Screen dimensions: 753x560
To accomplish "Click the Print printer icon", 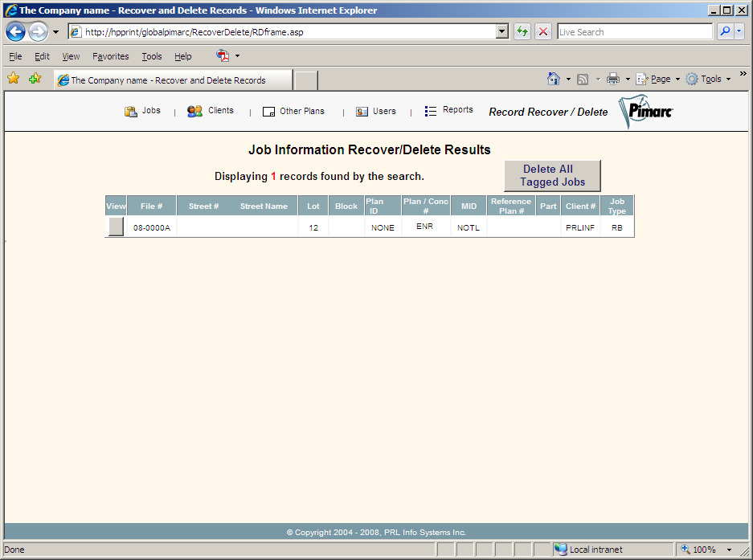I will coord(613,79).
